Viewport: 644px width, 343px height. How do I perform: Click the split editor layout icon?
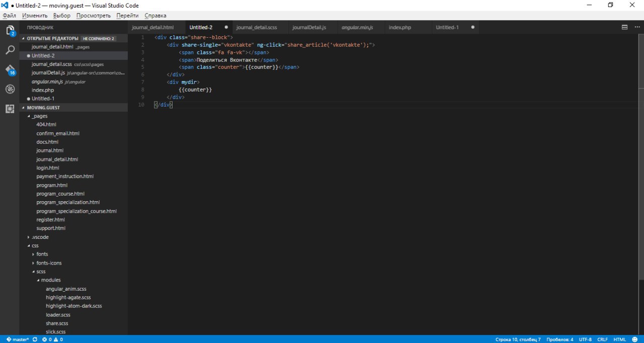[624, 27]
